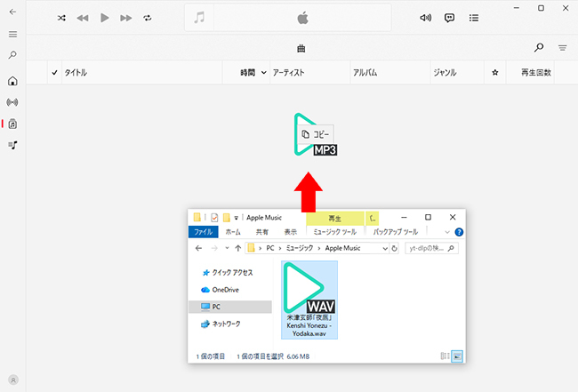Image resolution: width=578 pixels, height=392 pixels.
Task: Open the 表示 ribbon tab in Explorer
Action: (x=291, y=232)
